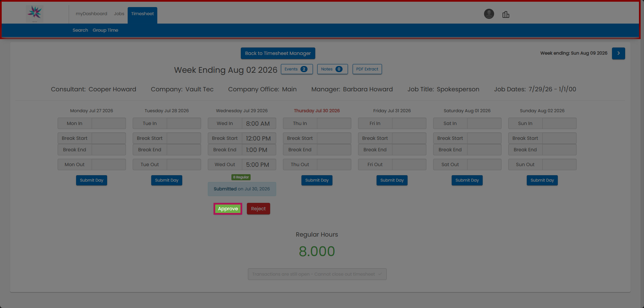This screenshot has height=308, width=644.
Task: Open the Events button with badge 2
Action: click(297, 69)
